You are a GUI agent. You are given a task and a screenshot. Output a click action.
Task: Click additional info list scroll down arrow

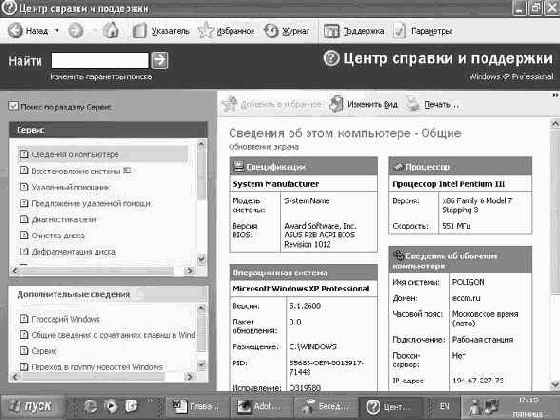pos(201,365)
